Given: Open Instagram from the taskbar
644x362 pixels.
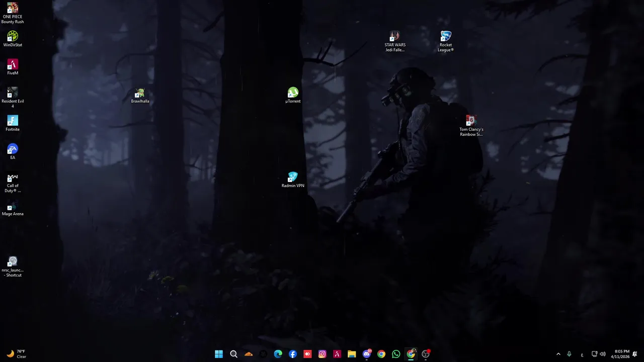Looking at the screenshot, I should tap(322, 354).
